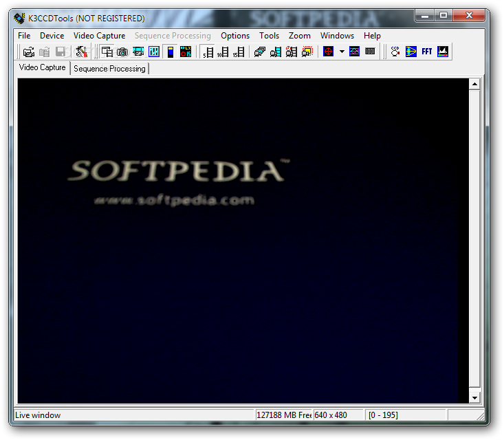Click the CCD camera icon

pyautogui.click(x=395, y=52)
